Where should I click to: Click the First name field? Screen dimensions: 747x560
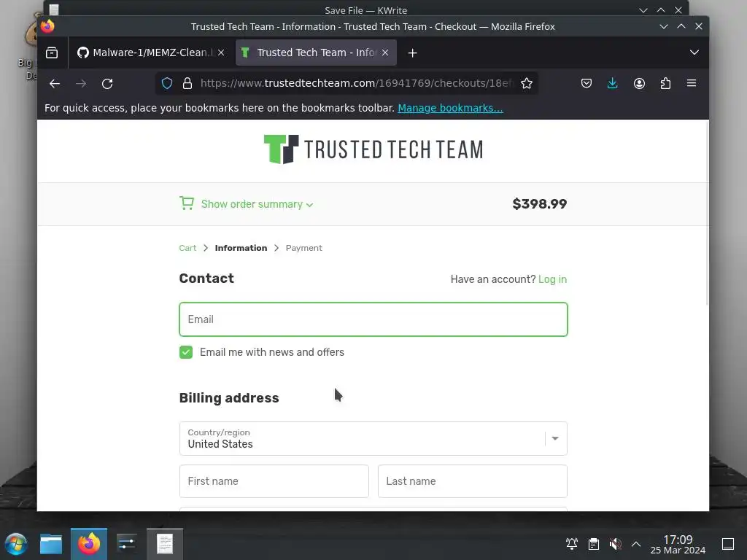pos(274,481)
